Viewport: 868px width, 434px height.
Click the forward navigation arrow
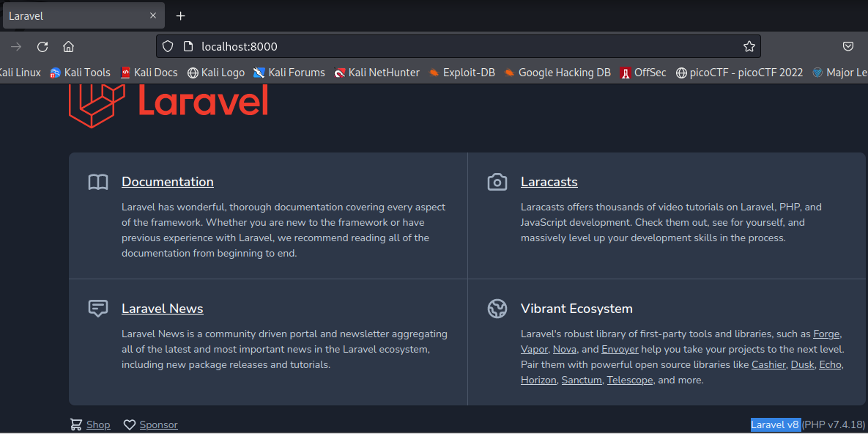(16, 47)
